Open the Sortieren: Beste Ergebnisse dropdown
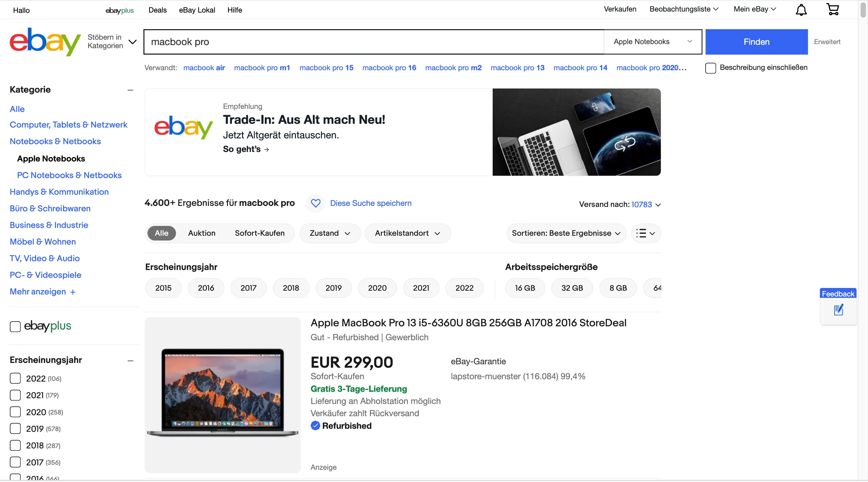The height and width of the screenshot is (482, 868). [x=566, y=233]
